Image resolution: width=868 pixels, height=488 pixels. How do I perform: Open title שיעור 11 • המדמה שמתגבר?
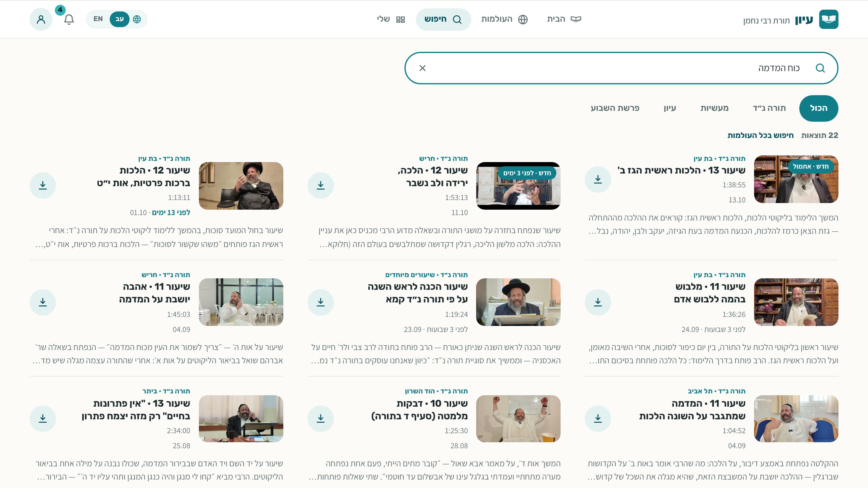tap(693, 410)
